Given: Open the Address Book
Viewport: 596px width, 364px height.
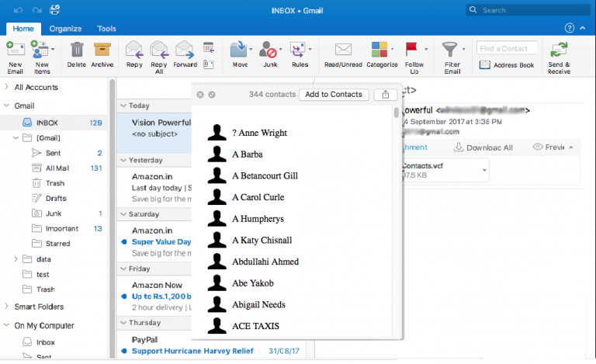Looking at the screenshot, I should coord(506,65).
